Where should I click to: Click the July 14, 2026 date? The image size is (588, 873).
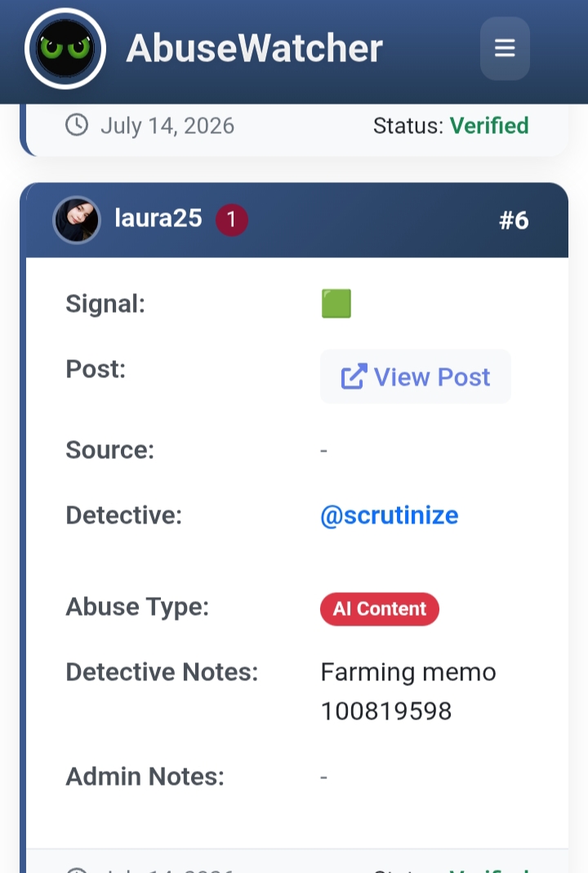(x=167, y=126)
